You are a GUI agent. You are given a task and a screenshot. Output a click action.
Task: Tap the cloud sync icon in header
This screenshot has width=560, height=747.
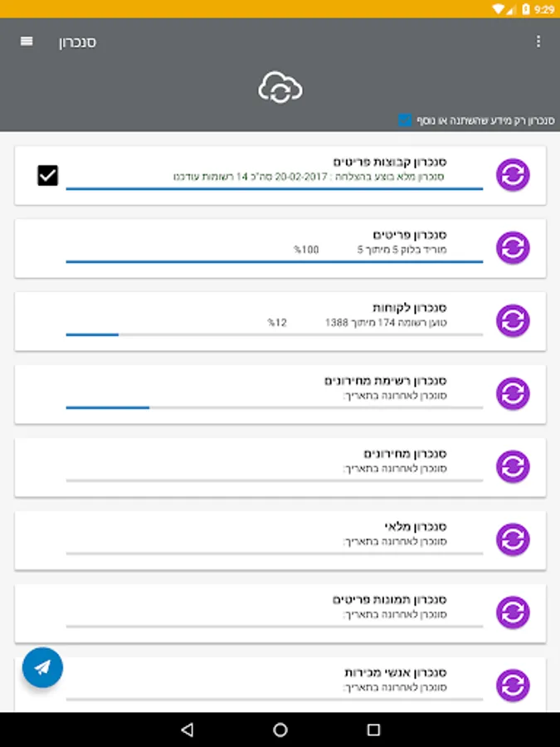click(x=280, y=87)
